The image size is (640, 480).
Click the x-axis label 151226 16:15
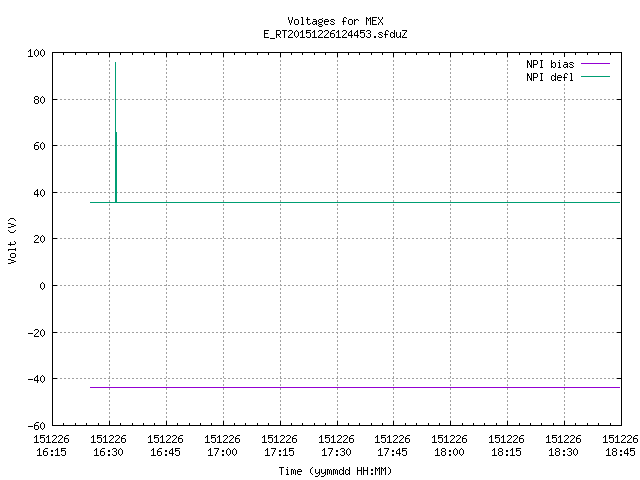[51, 446]
